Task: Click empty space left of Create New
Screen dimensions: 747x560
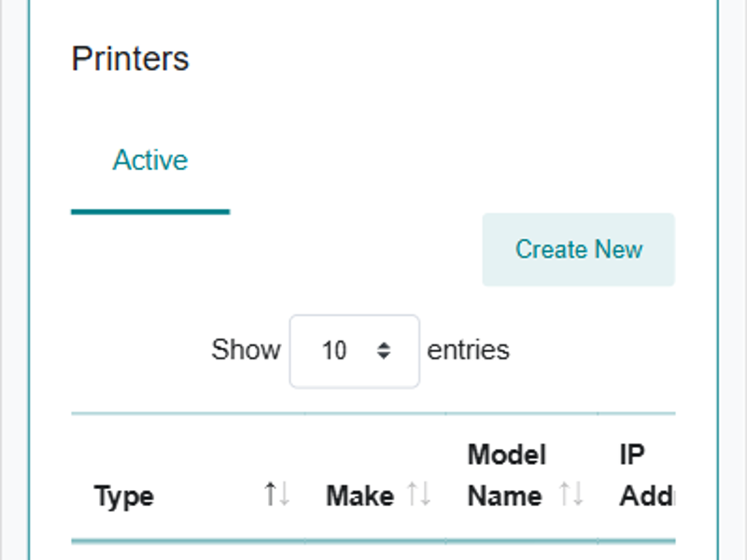Action: pyautogui.click(x=280, y=250)
